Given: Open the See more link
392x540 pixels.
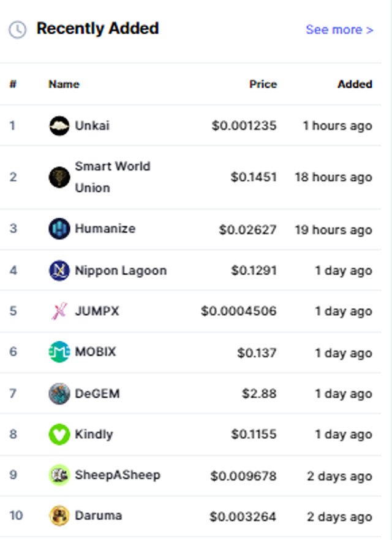Looking at the screenshot, I should [x=339, y=29].
